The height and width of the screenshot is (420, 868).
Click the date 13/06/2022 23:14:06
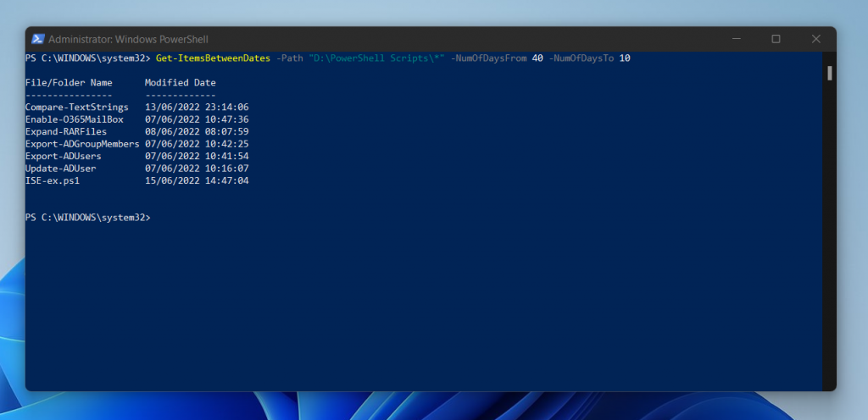click(x=197, y=108)
